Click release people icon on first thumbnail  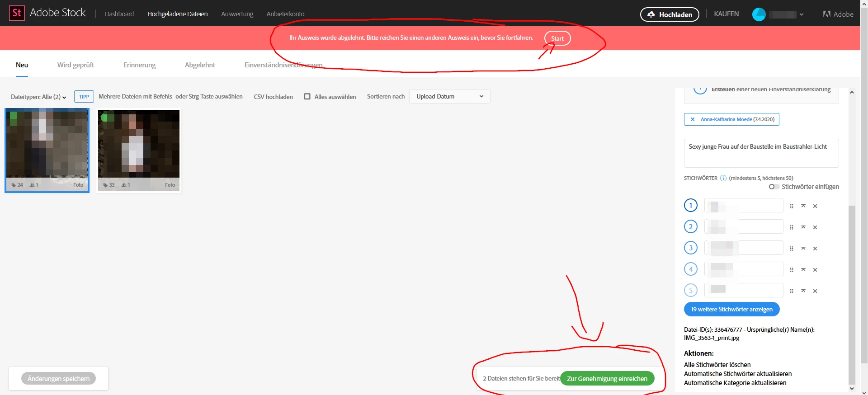[x=32, y=185]
